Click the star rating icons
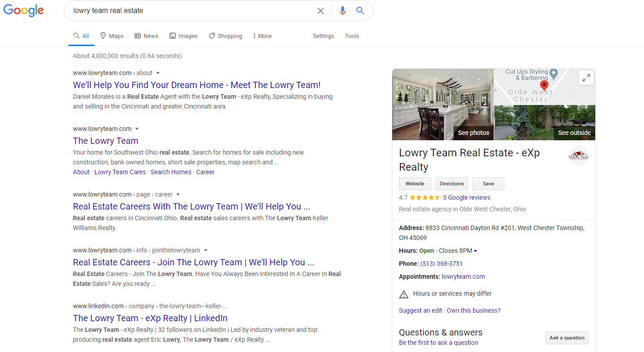Image resolution: width=644 pixels, height=352 pixels. point(425,197)
